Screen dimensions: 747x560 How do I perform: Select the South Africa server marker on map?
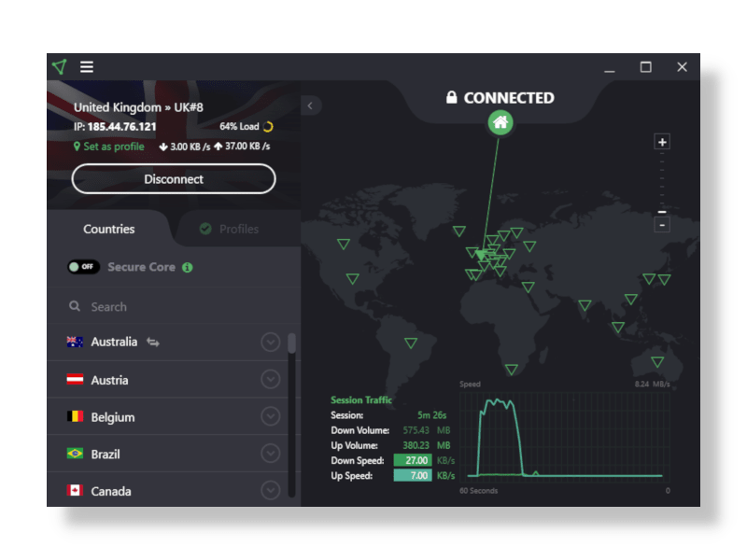tap(511, 369)
